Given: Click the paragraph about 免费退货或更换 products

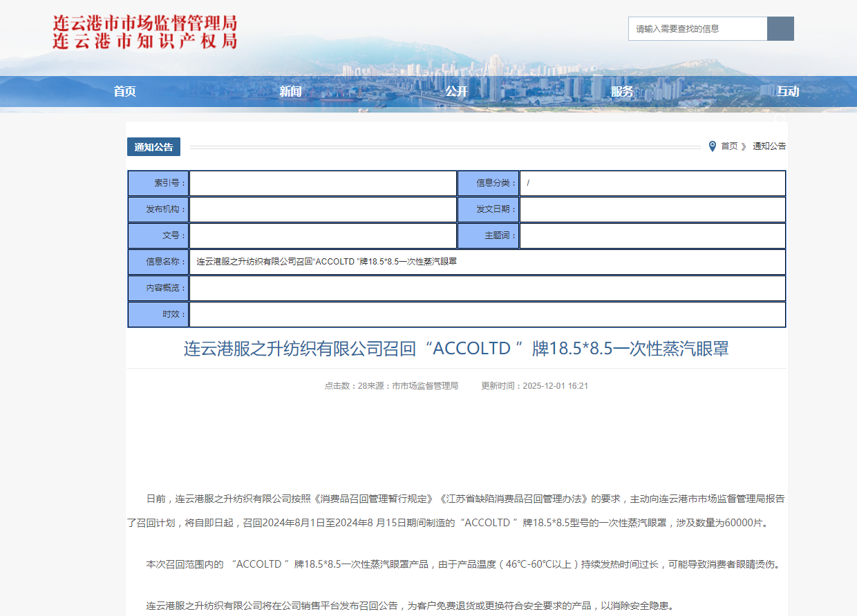Looking at the screenshot, I should 410,606.
